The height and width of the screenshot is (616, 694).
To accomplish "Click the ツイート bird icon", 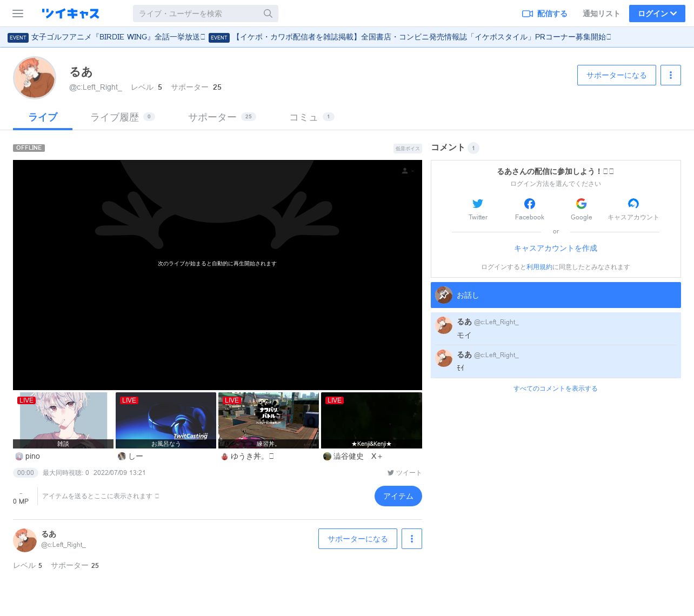I will [390, 473].
